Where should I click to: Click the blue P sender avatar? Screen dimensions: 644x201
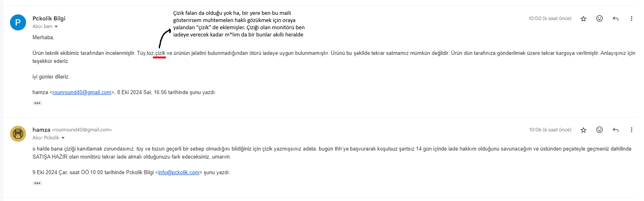point(18,22)
